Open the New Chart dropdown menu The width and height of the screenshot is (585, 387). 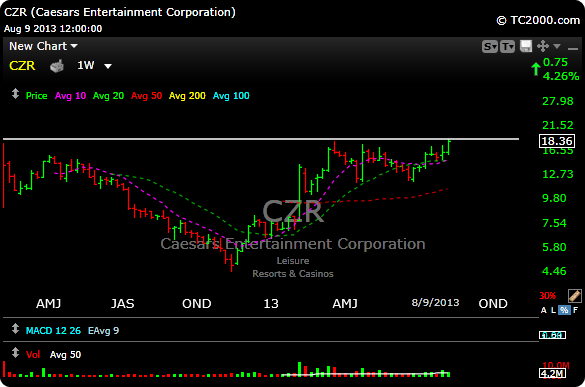click(x=43, y=46)
